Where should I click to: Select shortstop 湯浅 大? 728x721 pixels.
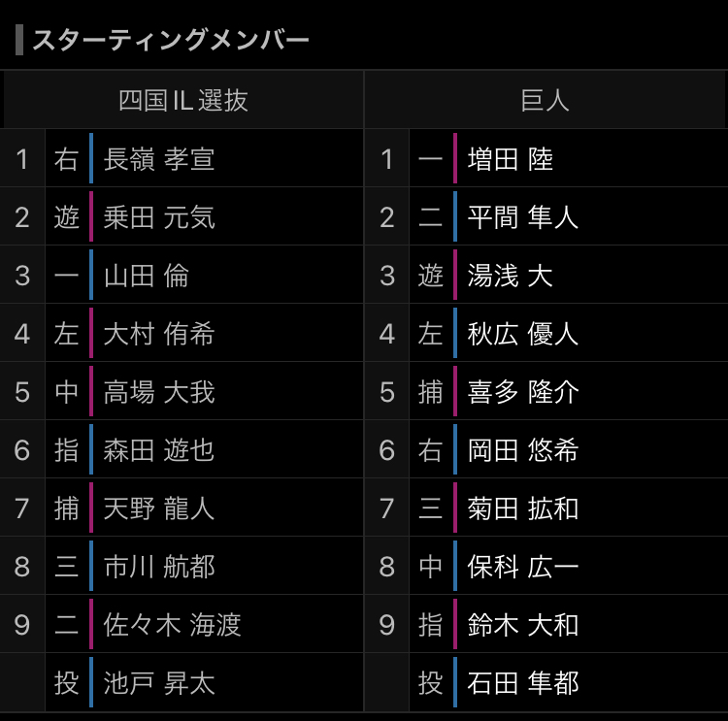coord(511,276)
